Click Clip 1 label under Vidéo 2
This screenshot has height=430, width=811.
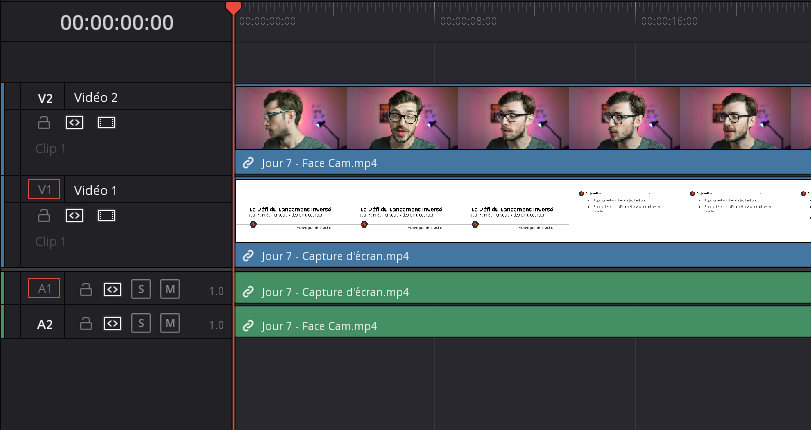coord(50,149)
